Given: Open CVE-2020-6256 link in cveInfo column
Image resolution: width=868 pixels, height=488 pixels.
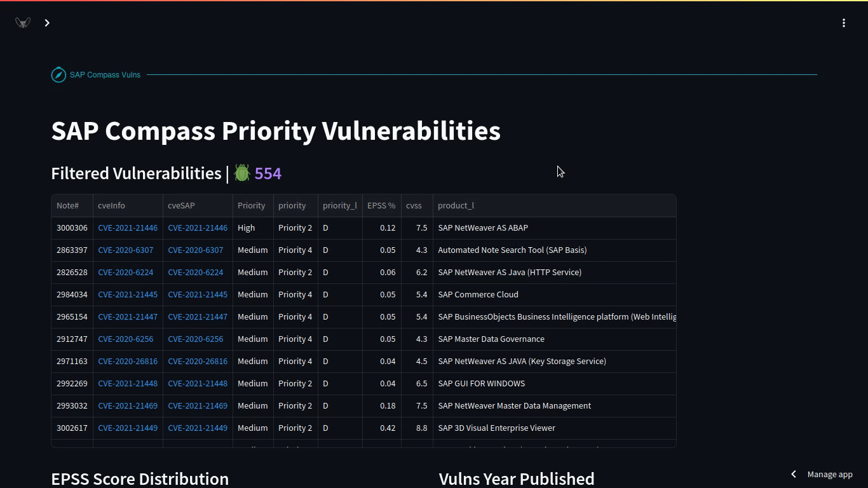Looking at the screenshot, I should tap(126, 339).
